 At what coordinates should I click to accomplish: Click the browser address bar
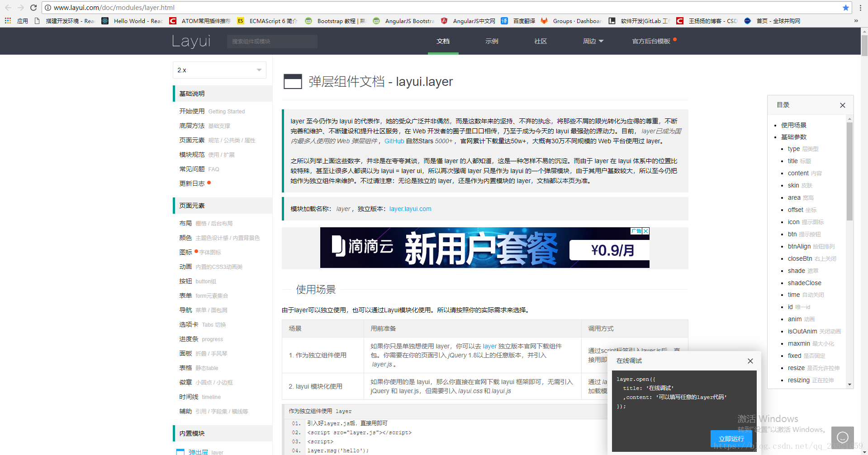point(443,8)
